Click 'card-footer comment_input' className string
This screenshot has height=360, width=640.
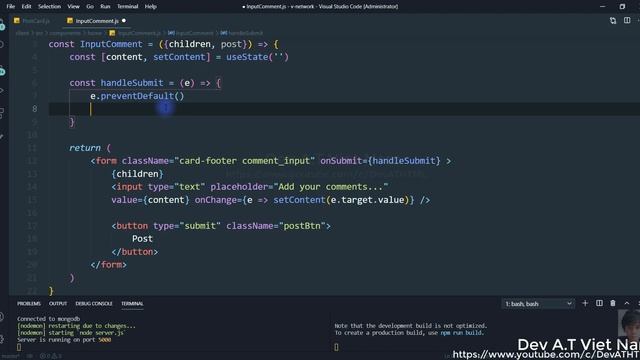click(x=244, y=161)
